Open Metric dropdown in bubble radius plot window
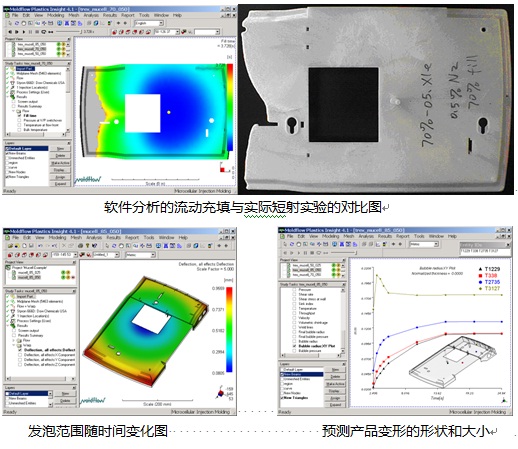Viewport: 518px width, 449px height. (436, 244)
